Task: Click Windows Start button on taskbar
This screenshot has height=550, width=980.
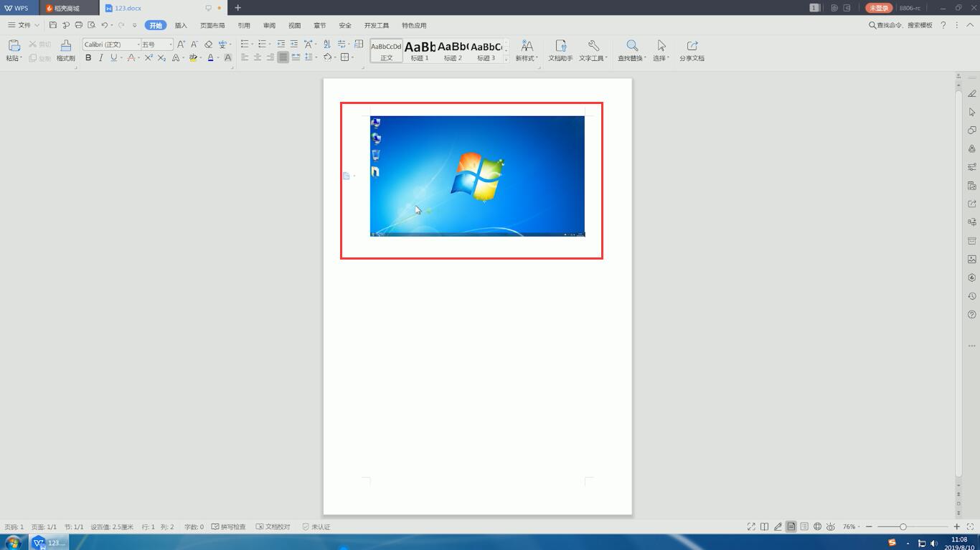Action: pos(13,542)
